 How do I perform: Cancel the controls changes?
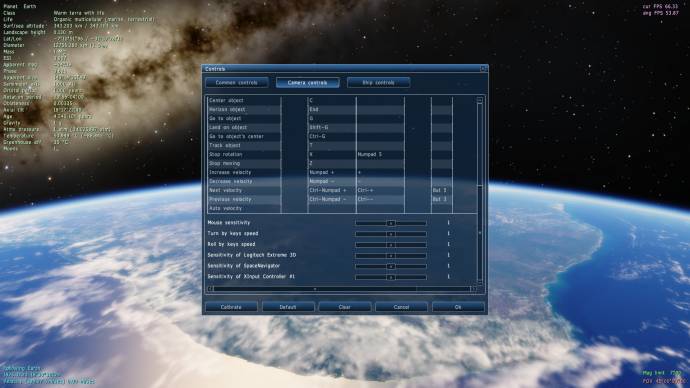[401, 307]
